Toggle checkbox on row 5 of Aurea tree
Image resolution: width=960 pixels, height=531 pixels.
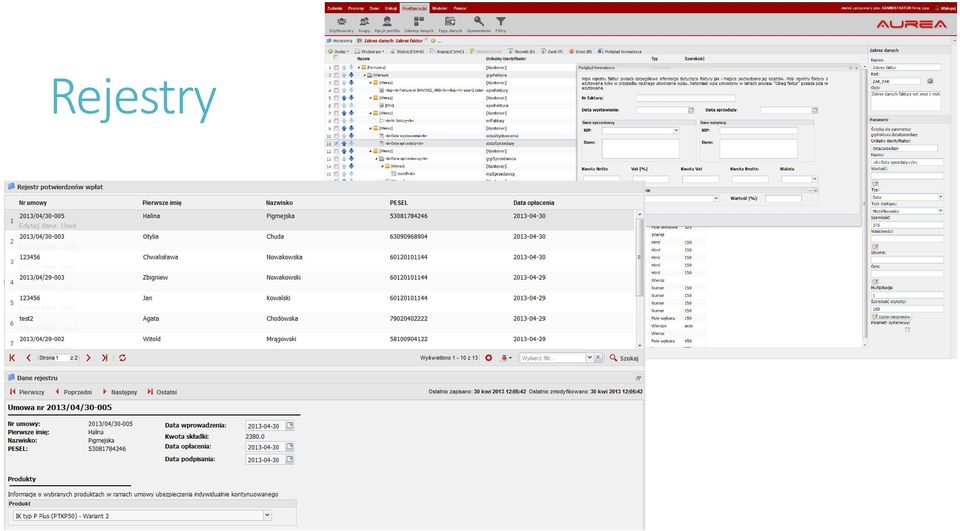pos(336,98)
